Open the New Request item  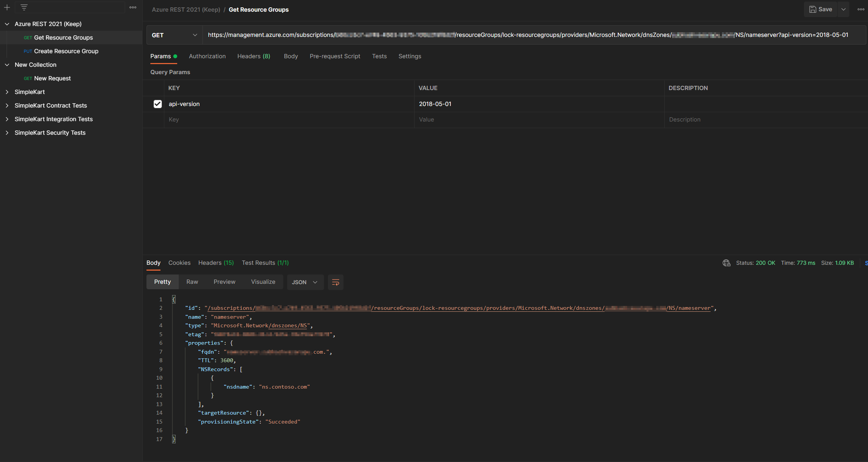point(71,78)
